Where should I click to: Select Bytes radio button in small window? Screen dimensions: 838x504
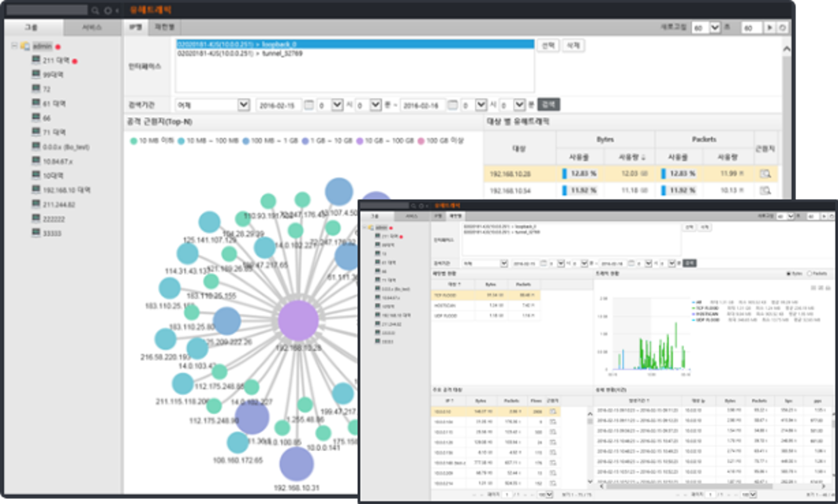click(x=788, y=273)
